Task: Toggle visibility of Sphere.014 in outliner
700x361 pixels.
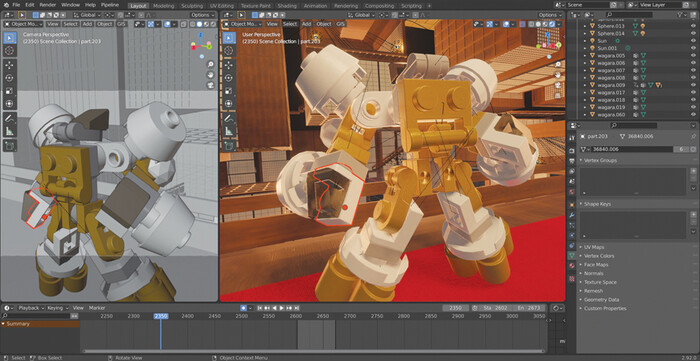Action: point(693,33)
